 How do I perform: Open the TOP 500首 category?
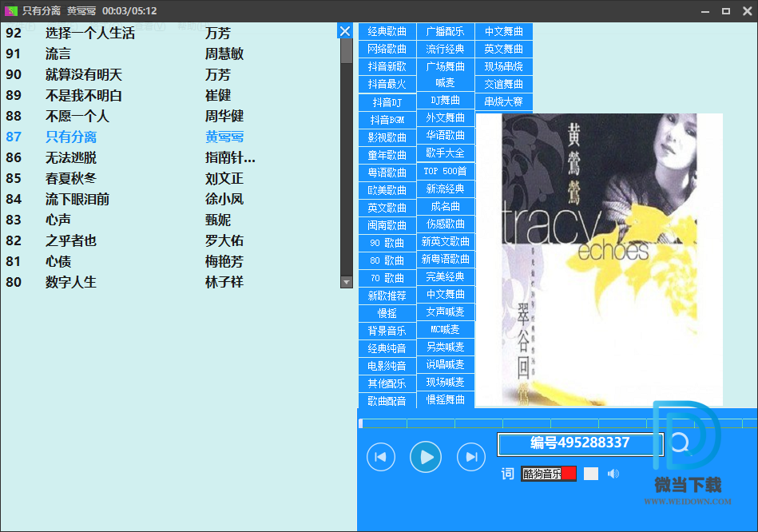(x=445, y=171)
